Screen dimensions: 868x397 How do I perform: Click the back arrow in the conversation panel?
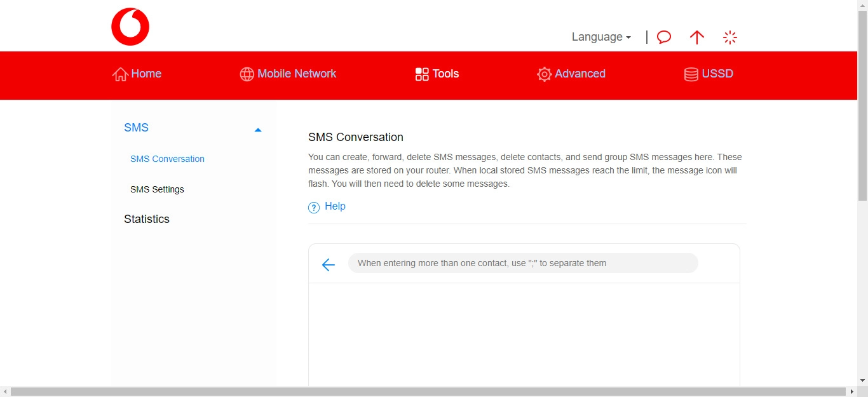(328, 264)
